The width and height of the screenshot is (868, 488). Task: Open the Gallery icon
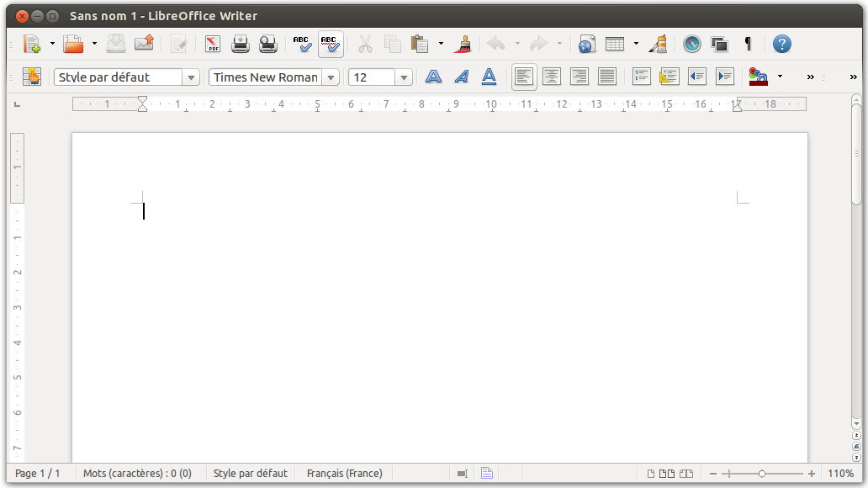(x=720, y=44)
